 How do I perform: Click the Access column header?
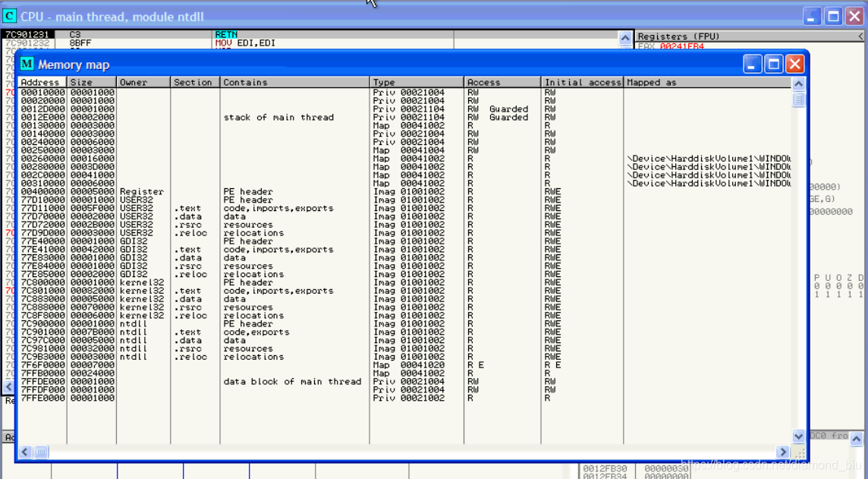tap(502, 82)
